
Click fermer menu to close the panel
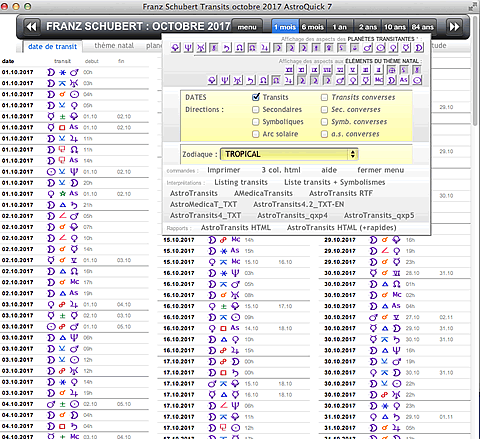click(381, 170)
